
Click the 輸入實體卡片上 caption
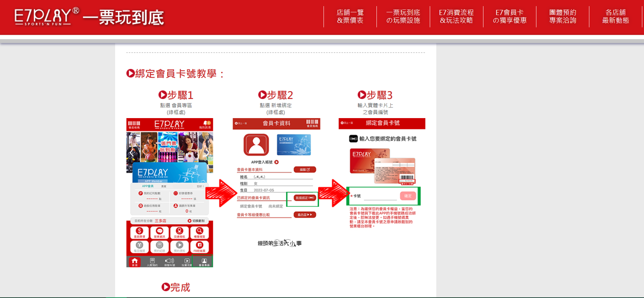pos(375,105)
